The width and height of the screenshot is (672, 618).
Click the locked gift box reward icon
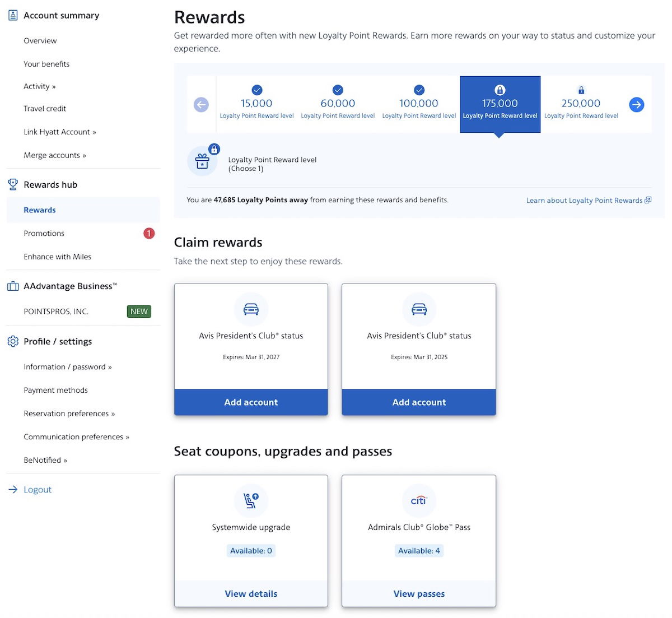[x=202, y=161]
